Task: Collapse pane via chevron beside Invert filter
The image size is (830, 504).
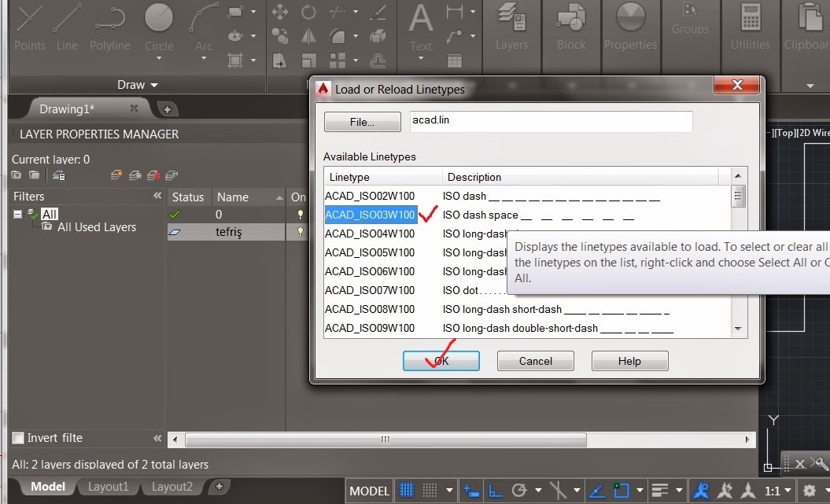Action: coord(157,438)
